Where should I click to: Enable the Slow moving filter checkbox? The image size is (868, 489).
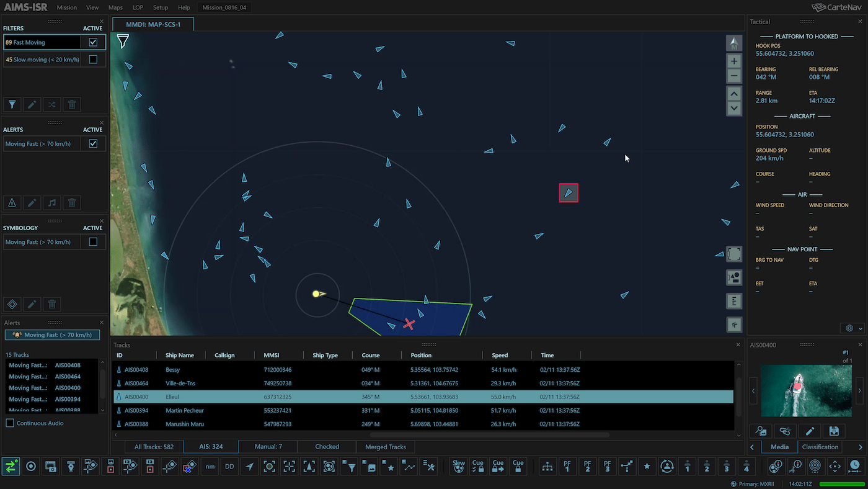pos(93,60)
